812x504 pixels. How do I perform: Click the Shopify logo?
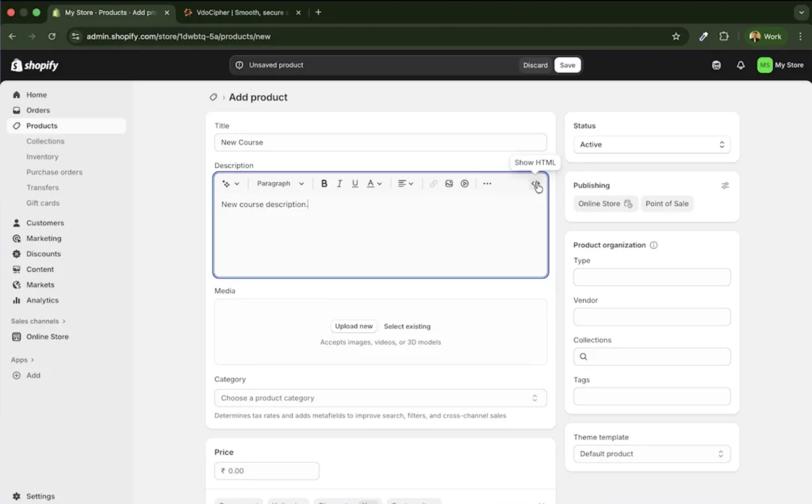[35, 65]
